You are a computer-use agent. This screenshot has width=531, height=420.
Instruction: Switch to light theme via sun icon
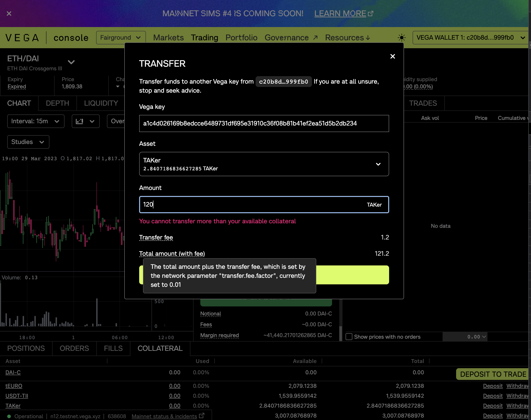pos(401,37)
